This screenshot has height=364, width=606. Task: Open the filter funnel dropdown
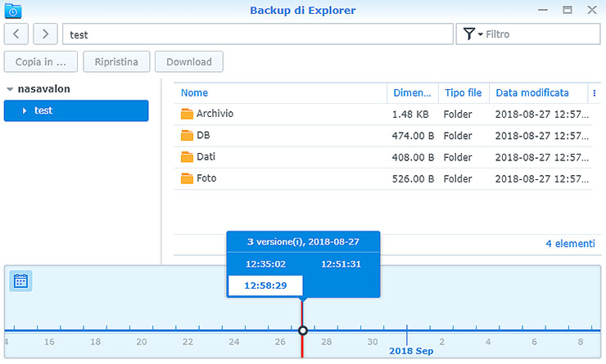469,34
